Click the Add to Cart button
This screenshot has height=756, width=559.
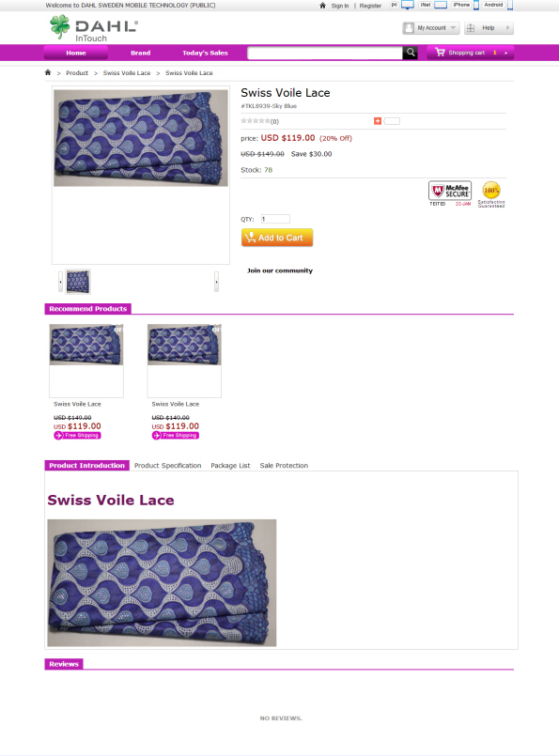(277, 238)
